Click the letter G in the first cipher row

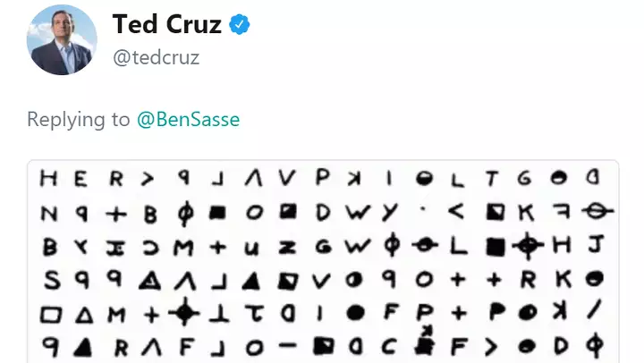[525, 179]
